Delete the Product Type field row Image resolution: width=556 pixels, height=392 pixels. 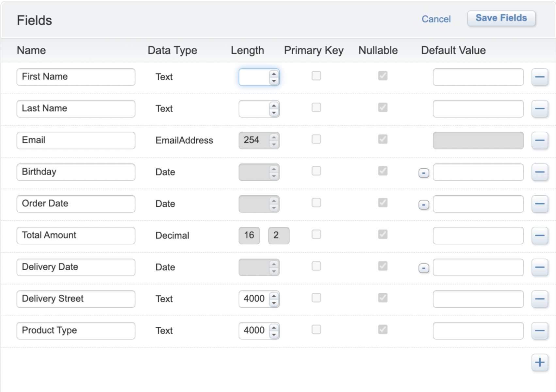(539, 331)
